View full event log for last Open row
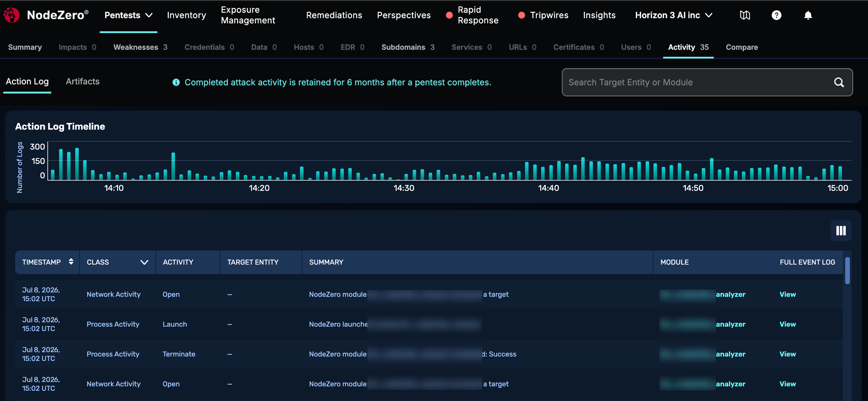Screen dimensions: 868x401 788,384
